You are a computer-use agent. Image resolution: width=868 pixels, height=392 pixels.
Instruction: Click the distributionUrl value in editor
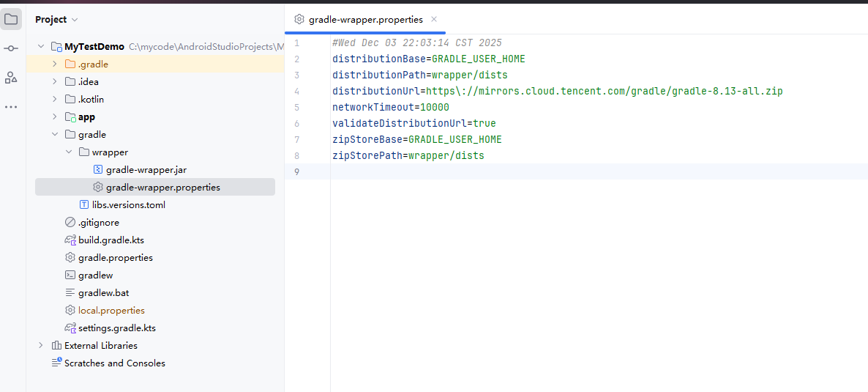(x=604, y=91)
